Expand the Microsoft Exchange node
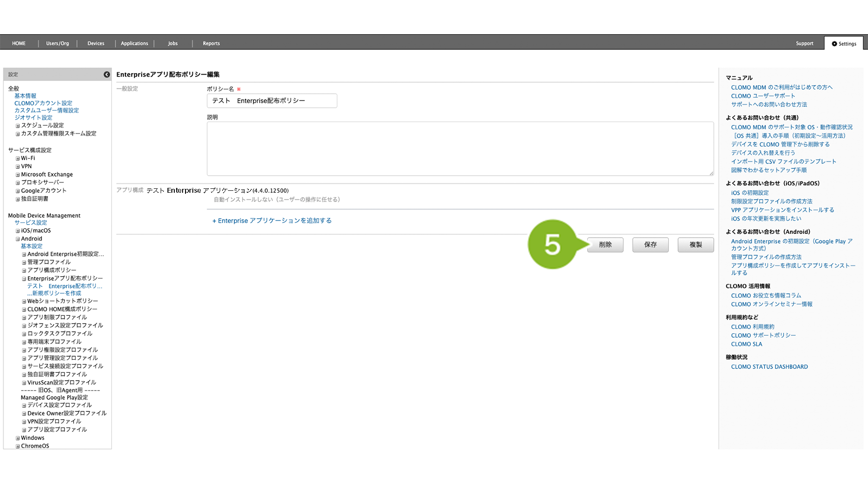 pos(18,175)
